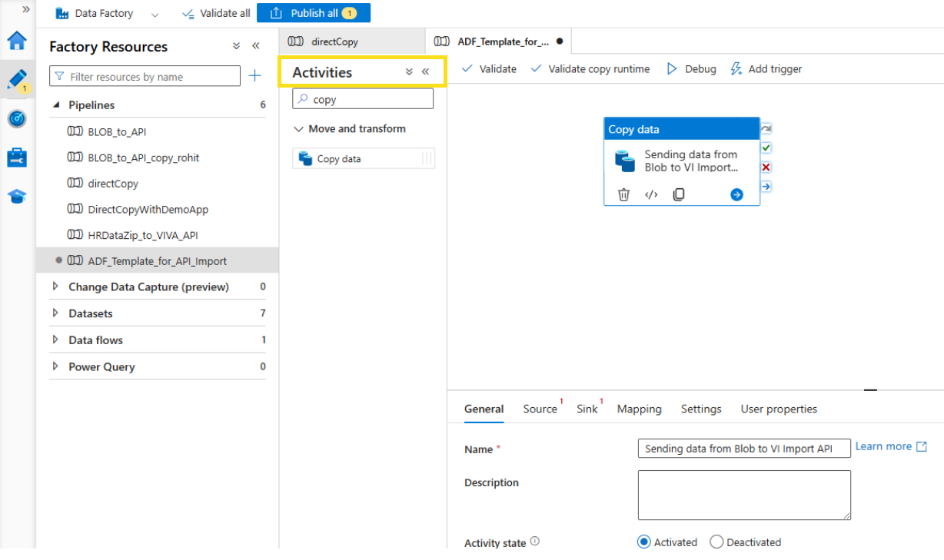Click the Publish all button
This screenshot has width=944, height=560.
point(314,12)
